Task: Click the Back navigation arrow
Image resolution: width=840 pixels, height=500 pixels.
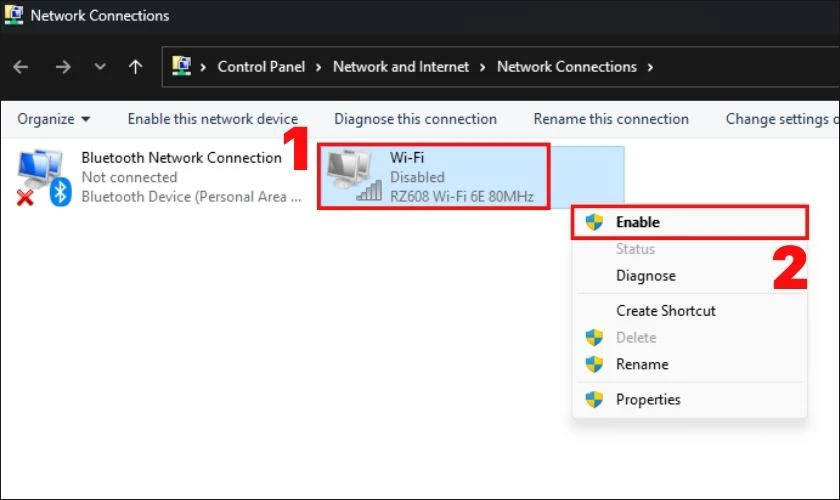Action: pos(21,67)
